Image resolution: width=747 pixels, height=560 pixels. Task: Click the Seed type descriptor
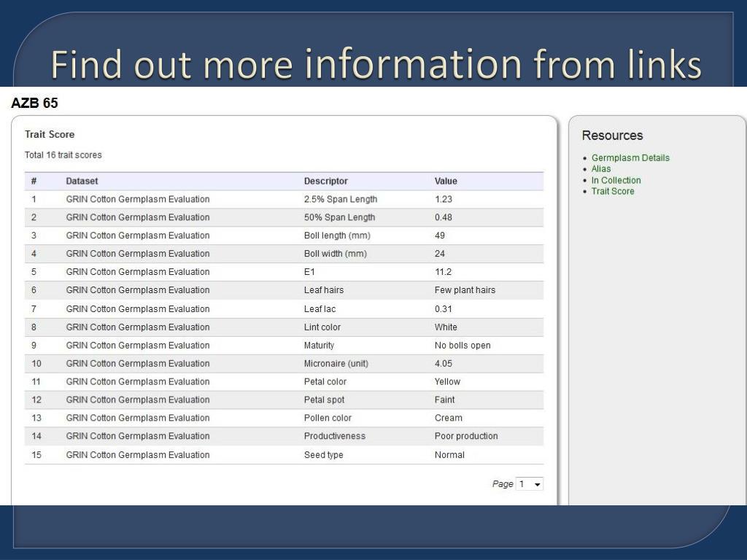click(323, 455)
